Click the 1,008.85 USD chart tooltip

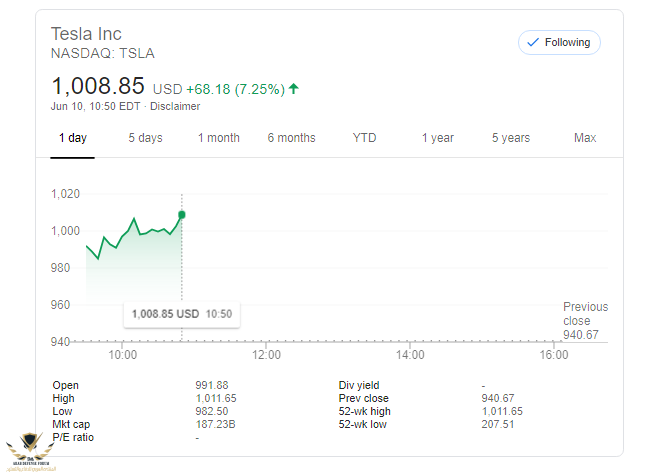(181, 314)
